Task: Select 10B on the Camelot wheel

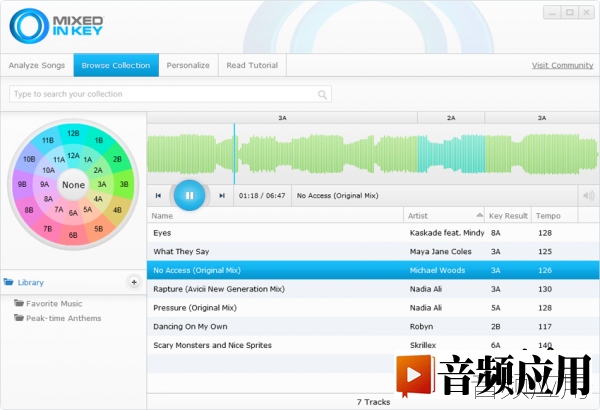Action: point(29,159)
